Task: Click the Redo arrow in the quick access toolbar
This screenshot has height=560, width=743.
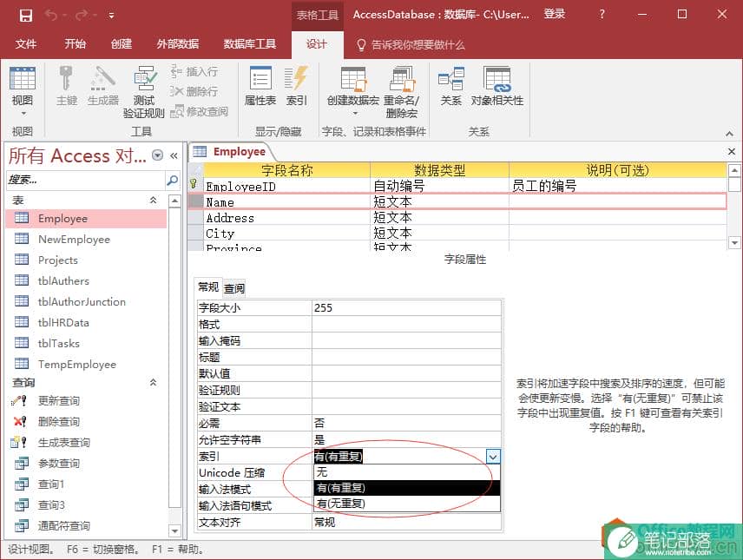Action: tap(81, 15)
